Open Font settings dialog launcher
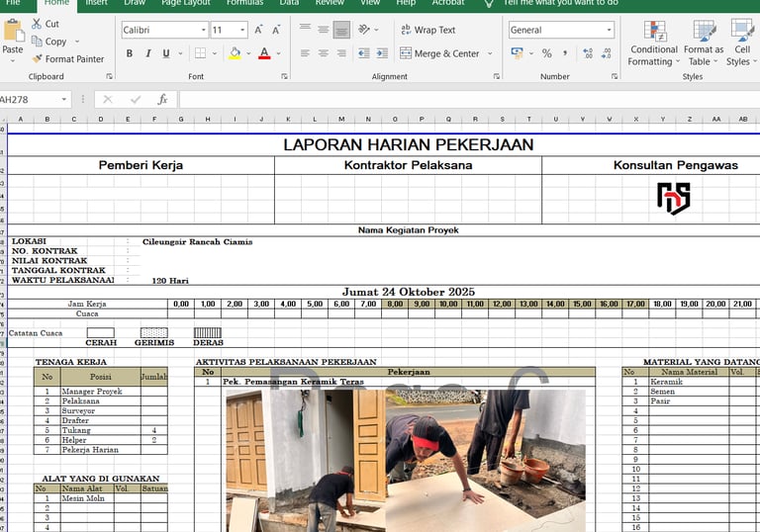This screenshot has height=532, width=760. coord(284,76)
